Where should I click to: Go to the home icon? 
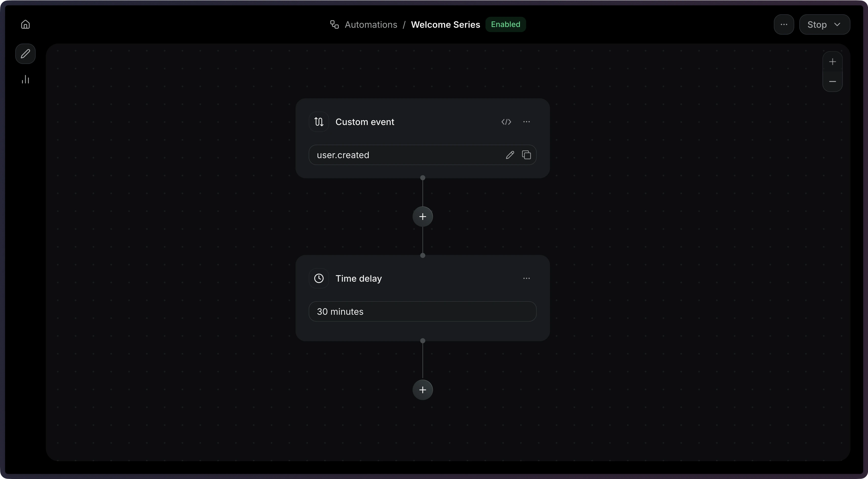tap(25, 25)
